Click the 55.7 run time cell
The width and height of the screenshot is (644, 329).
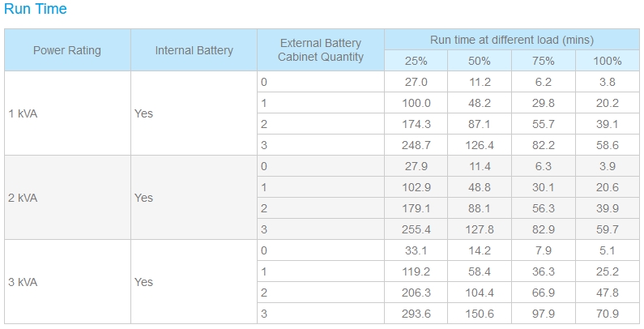tap(543, 124)
